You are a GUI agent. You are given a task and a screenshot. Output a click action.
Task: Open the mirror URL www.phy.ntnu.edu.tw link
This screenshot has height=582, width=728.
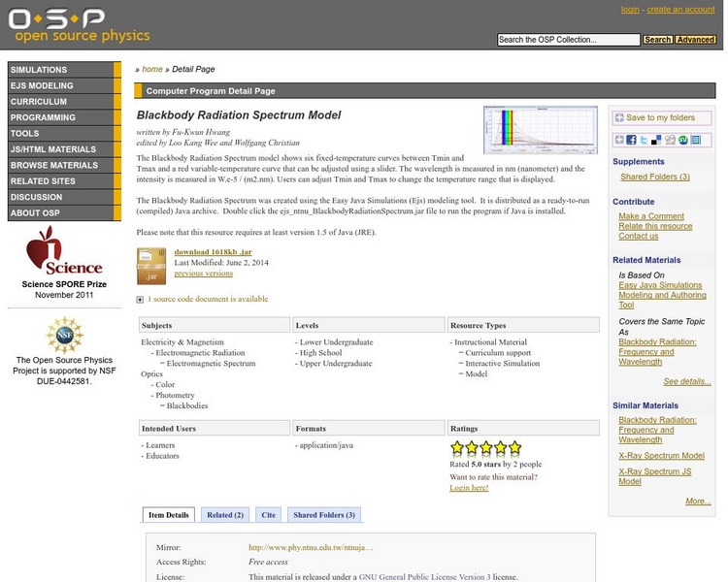click(311, 548)
